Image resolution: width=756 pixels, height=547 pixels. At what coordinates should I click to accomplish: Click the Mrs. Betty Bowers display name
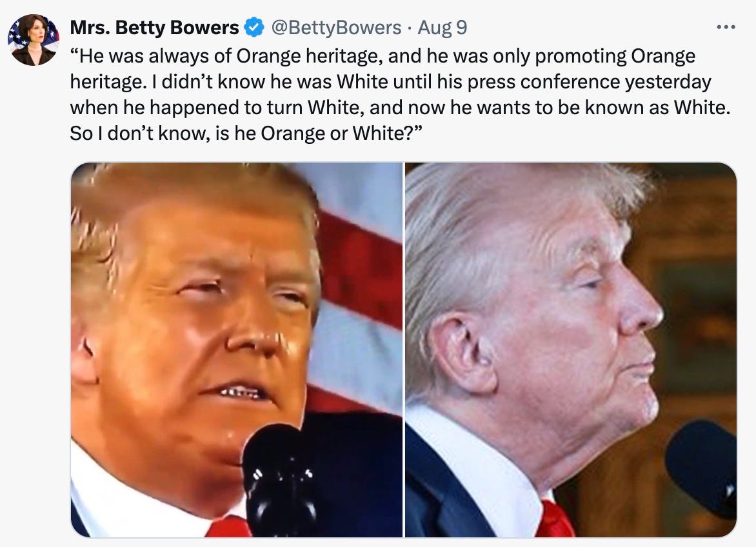154,28
